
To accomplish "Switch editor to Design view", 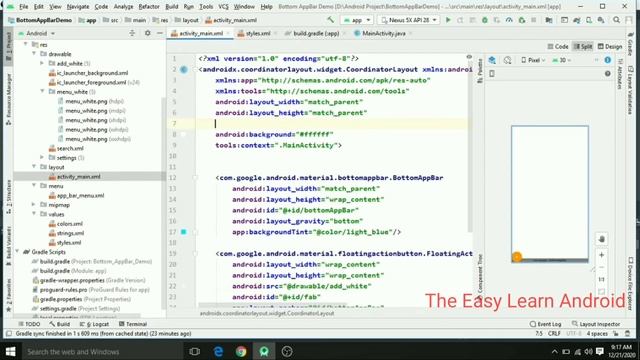I will coord(610,47).
